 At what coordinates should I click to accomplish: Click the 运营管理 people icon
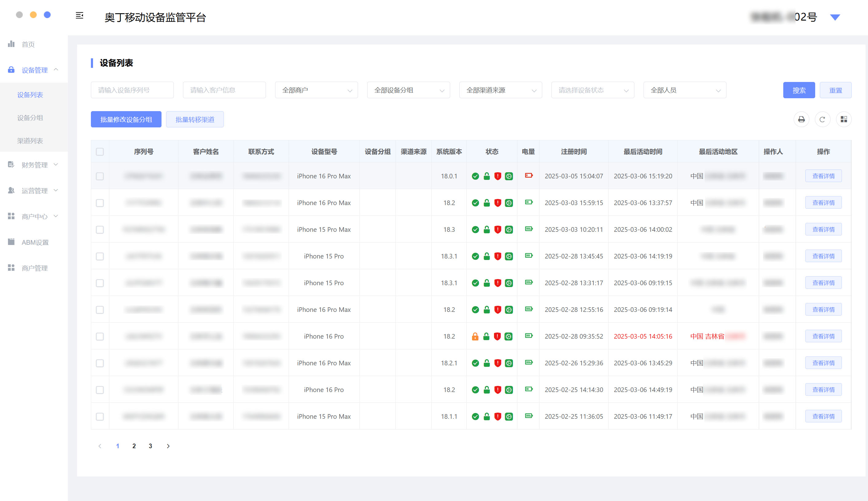click(x=11, y=190)
